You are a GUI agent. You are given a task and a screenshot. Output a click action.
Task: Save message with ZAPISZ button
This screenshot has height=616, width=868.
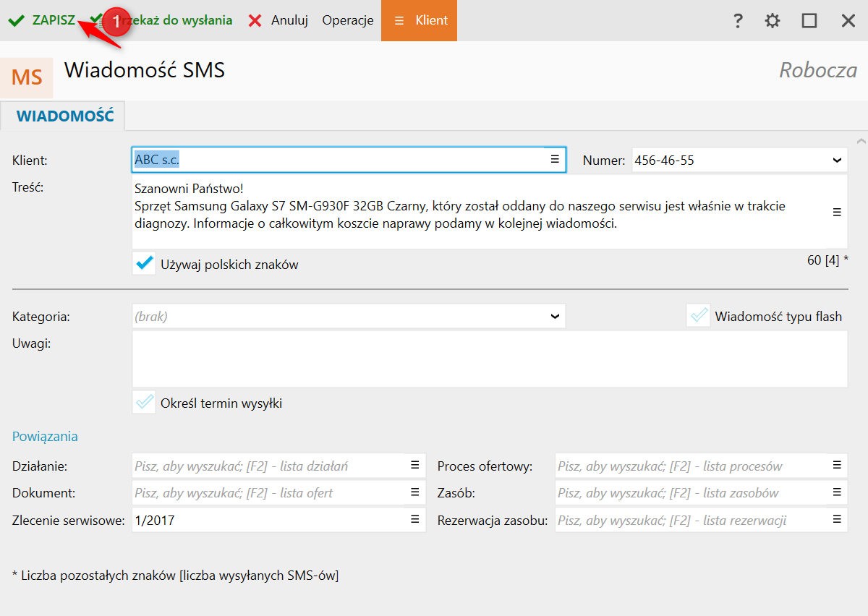pyautogui.click(x=43, y=20)
